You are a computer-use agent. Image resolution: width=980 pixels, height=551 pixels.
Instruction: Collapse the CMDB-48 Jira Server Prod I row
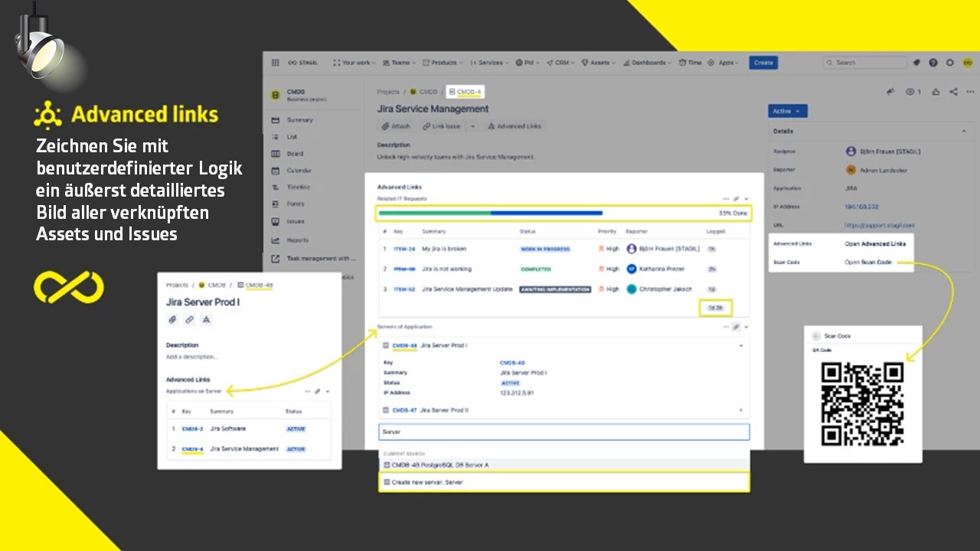[x=740, y=346]
